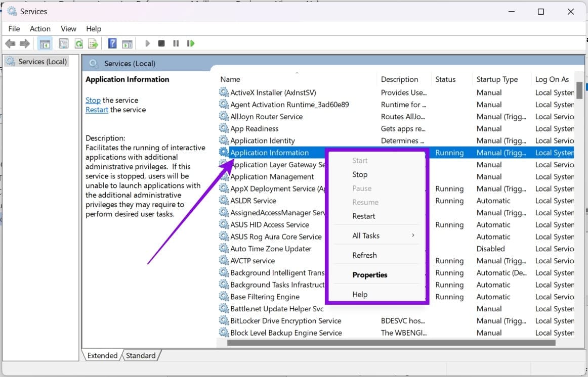The image size is (588, 377).
Task: Click the Restart the service link
Action: [97, 110]
